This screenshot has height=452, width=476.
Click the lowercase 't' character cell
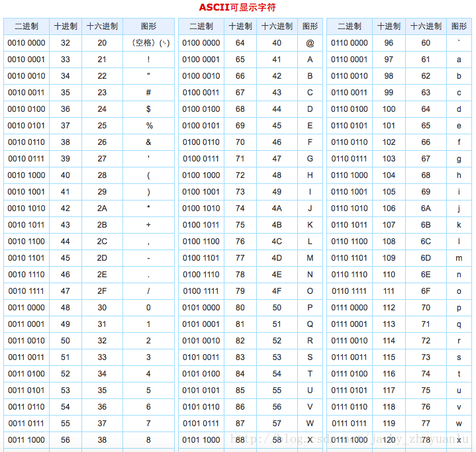pyautogui.click(x=459, y=374)
